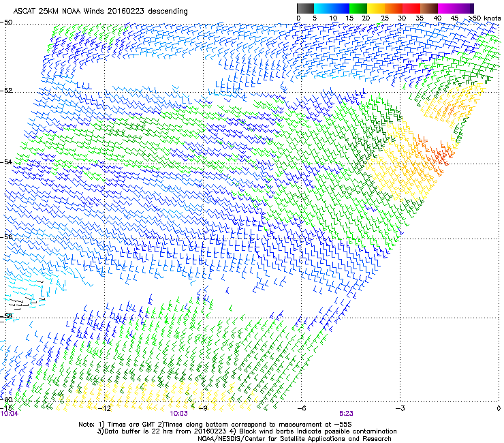Select the red 30-35 knots color segment
Viewport: 504px width, 443px height.
click(411, 8)
